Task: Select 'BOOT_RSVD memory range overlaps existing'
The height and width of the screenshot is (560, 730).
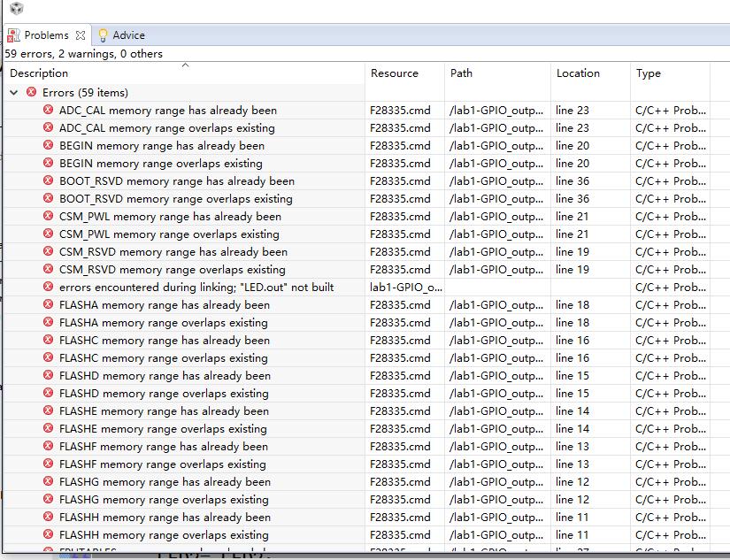Action: 176,199
